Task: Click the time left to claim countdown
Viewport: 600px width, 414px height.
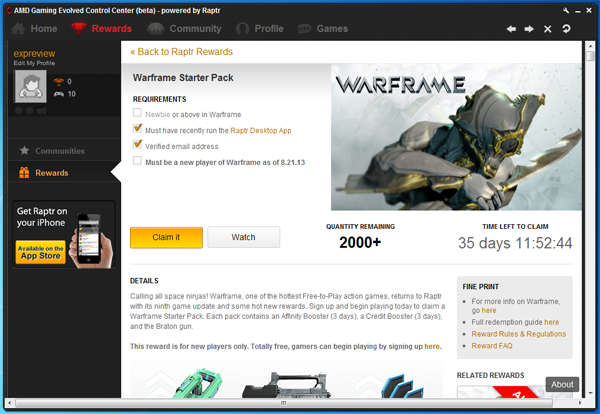Action: pos(515,243)
